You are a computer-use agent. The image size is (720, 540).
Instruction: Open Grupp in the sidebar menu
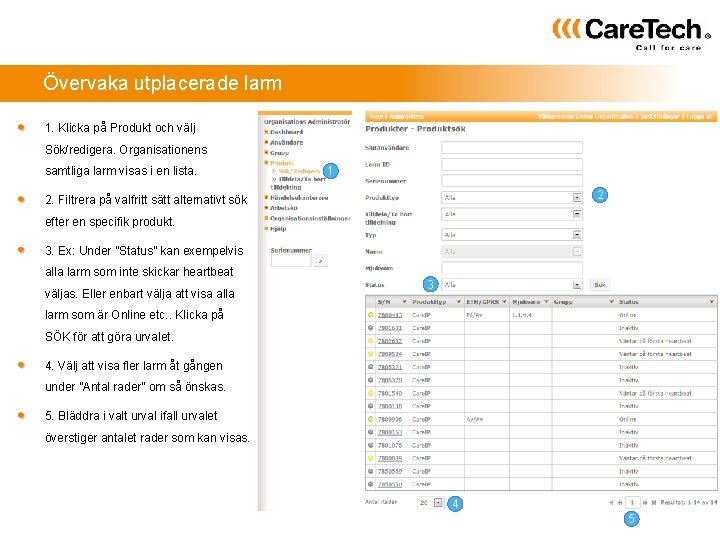point(279,153)
